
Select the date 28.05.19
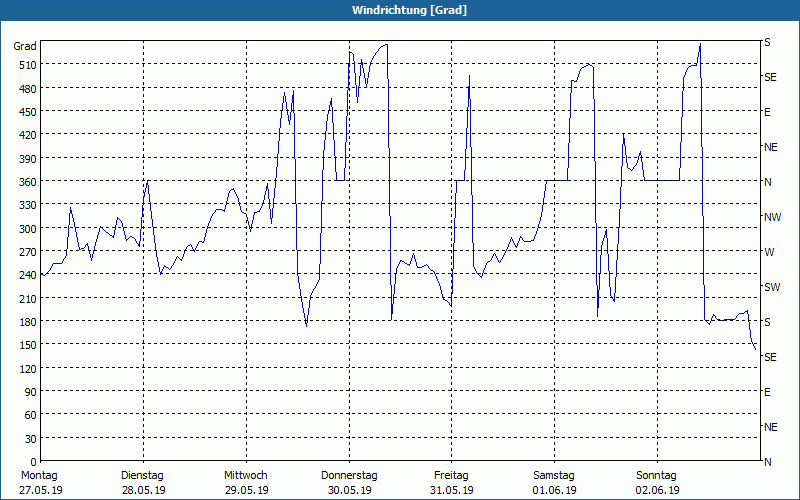tap(143, 490)
